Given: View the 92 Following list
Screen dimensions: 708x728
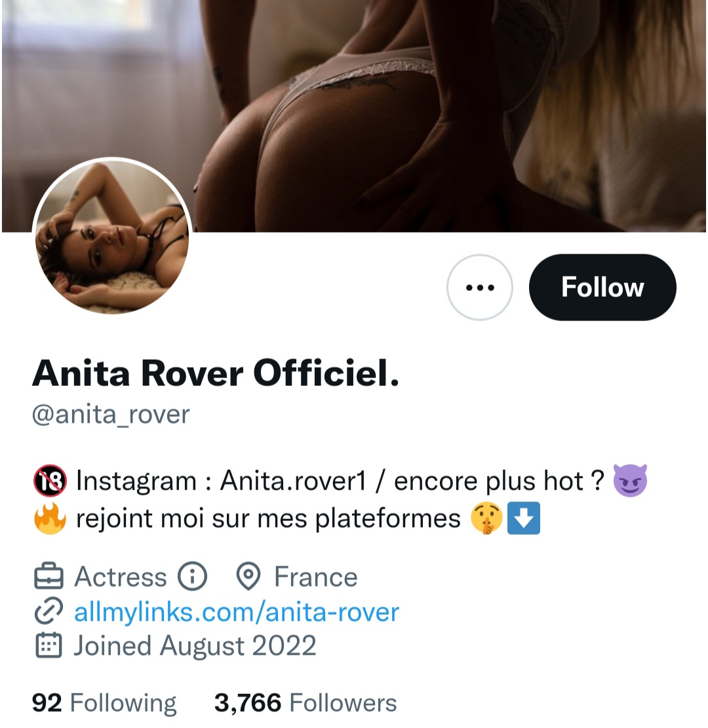Looking at the screenshot, I should click(x=104, y=703).
